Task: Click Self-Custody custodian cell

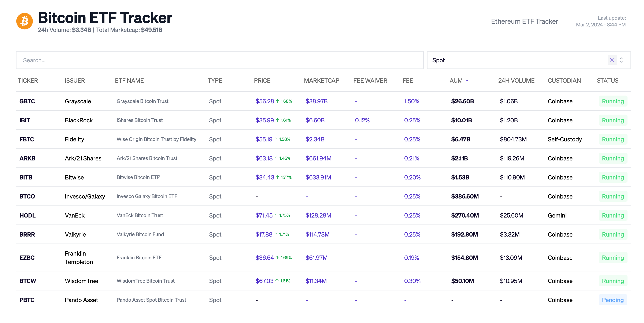Action: point(565,139)
